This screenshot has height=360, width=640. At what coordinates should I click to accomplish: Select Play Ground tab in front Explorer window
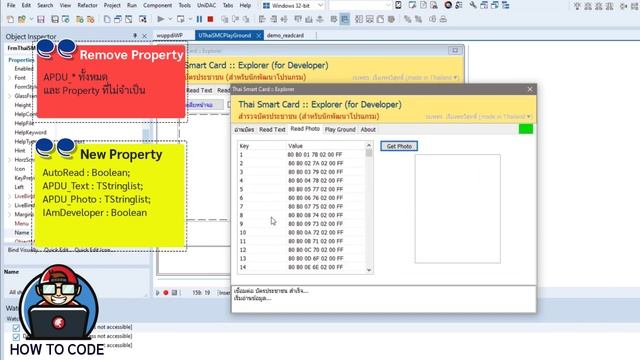pos(340,129)
